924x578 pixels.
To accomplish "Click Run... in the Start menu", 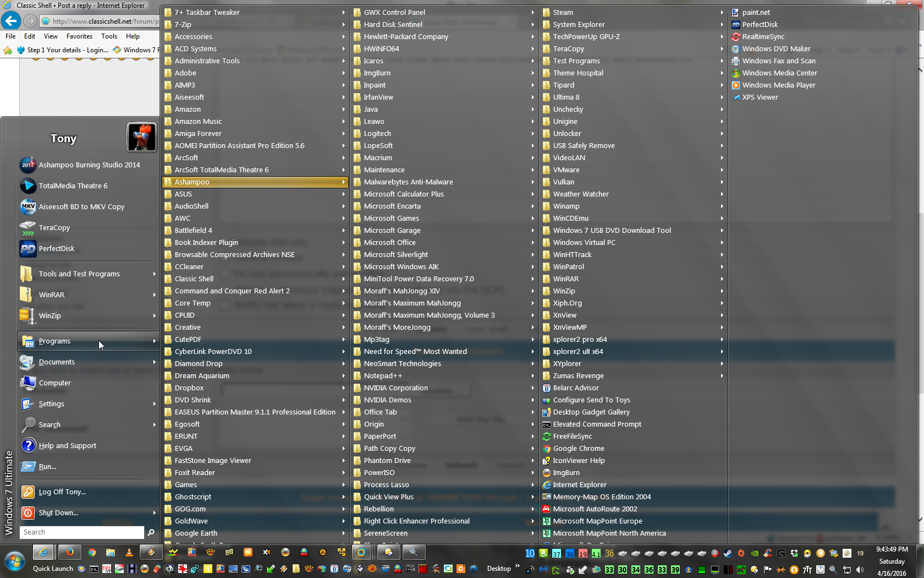I will point(47,466).
